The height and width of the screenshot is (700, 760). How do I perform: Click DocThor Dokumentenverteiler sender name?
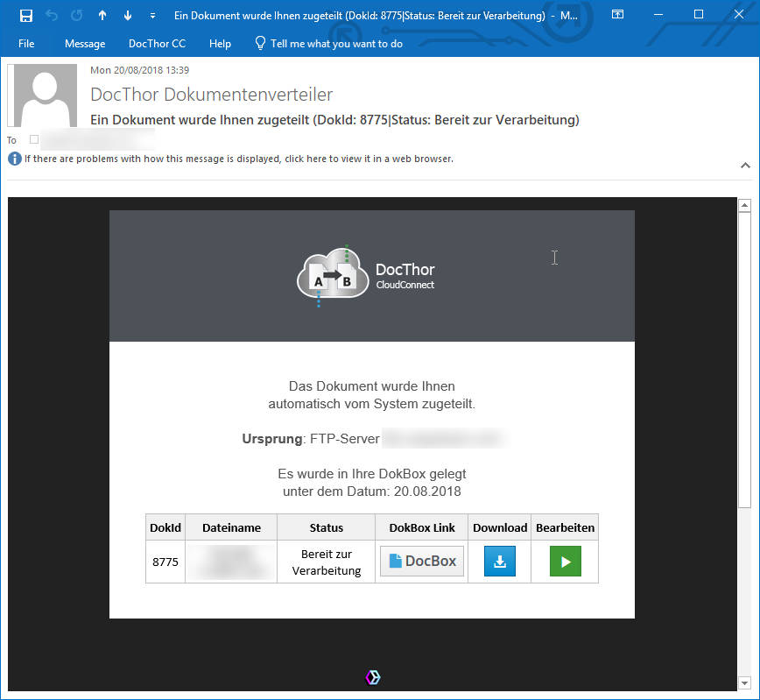(x=211, y=95)
